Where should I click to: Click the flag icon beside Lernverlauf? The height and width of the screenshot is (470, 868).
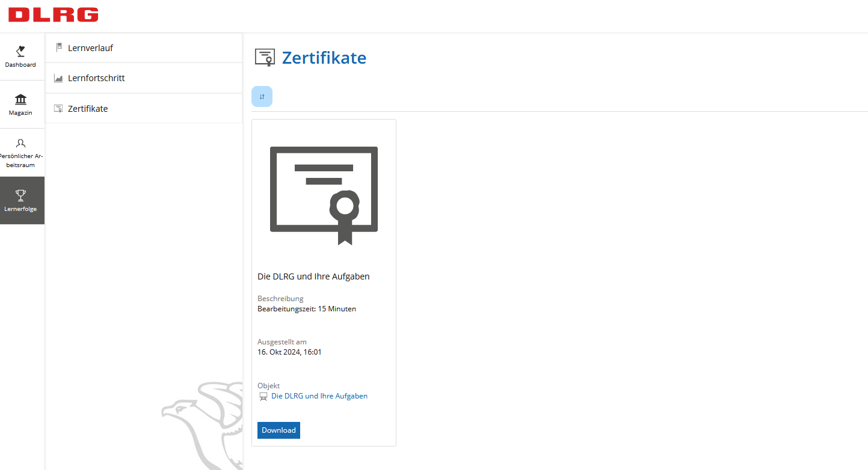point(58,47)
